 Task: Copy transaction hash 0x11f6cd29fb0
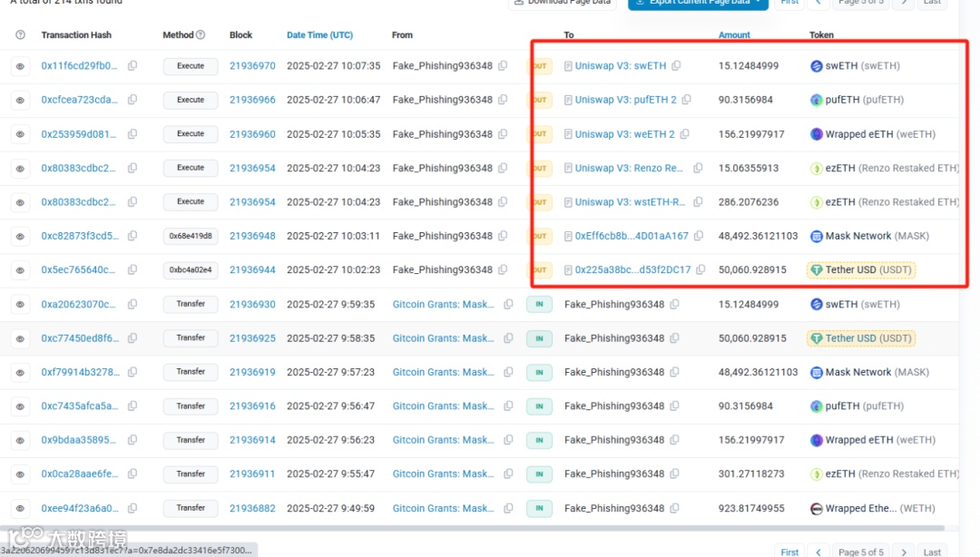pyautogui.click(x=132, y=65)
